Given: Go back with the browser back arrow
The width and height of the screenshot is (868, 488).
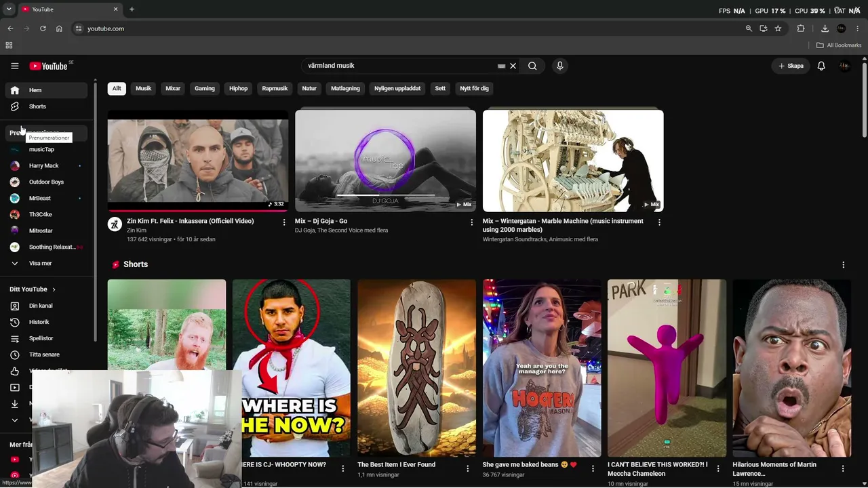Looking at the screenshot, I should pos(10,28).
